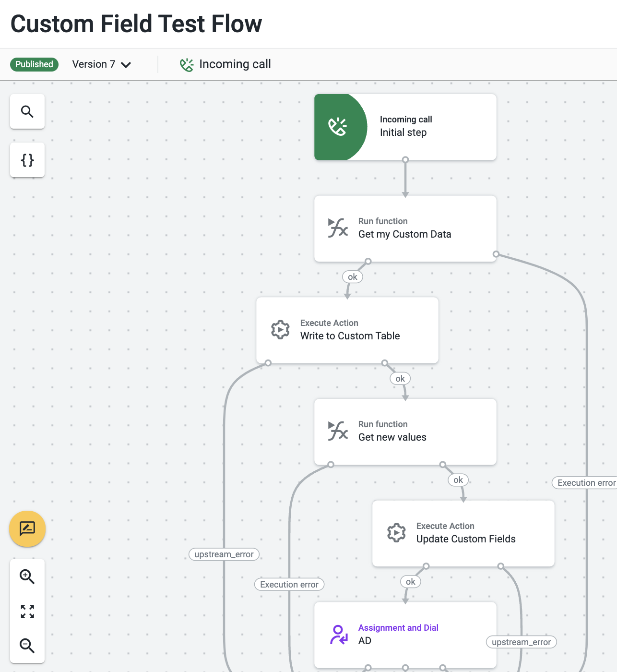Click the ok label under Update Custom Fields

tap(411, 582)
